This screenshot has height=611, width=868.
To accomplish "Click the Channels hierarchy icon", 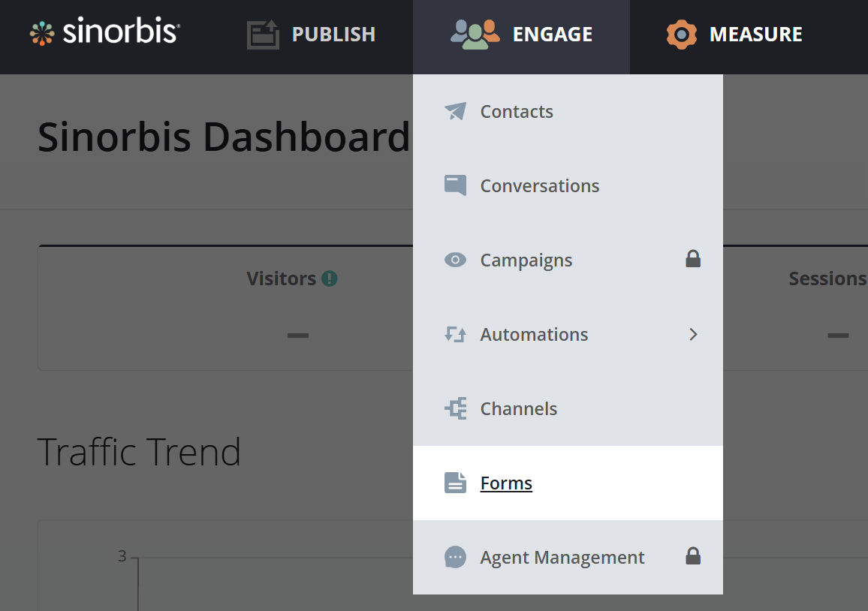I will coord(455,409).
